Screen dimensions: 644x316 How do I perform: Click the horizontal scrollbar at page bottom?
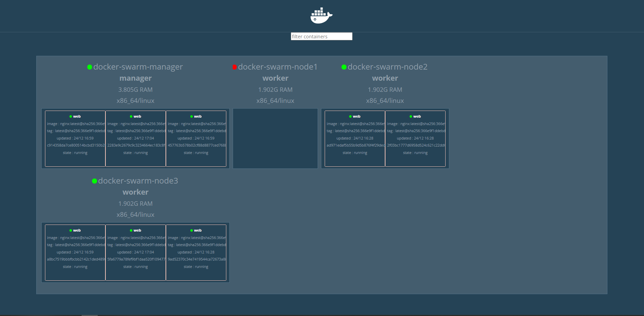tap(89, 315)
